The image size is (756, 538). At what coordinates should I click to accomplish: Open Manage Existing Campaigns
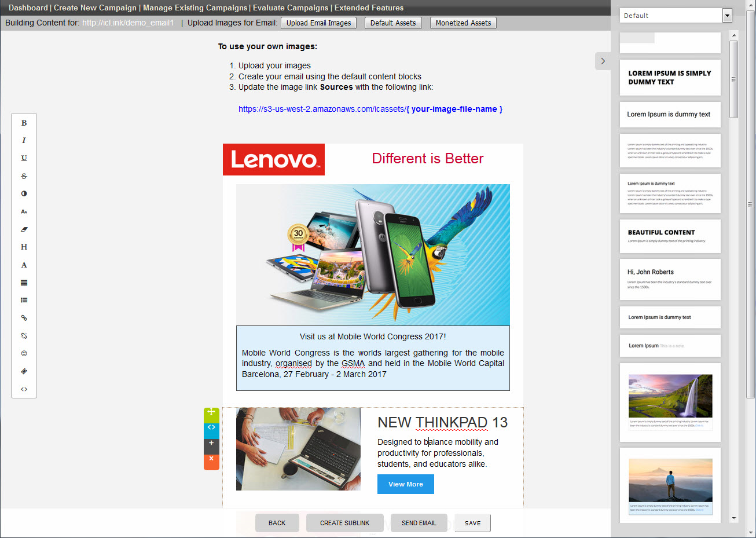tap(195, 8)
